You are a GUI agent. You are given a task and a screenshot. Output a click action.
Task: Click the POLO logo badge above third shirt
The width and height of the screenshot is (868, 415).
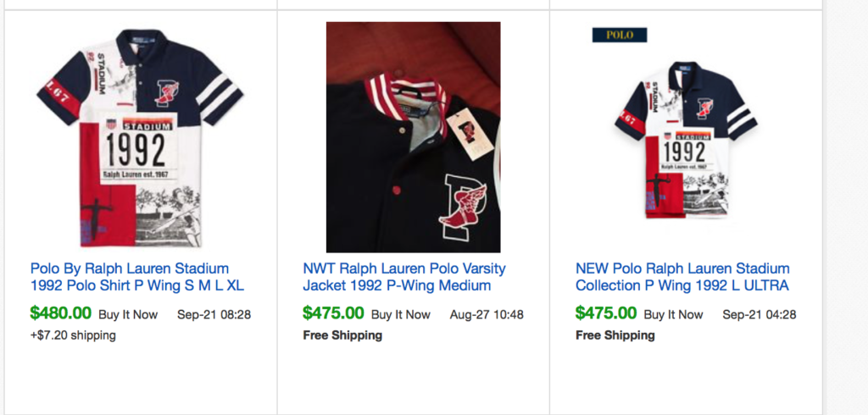click(x=619, y=35)
